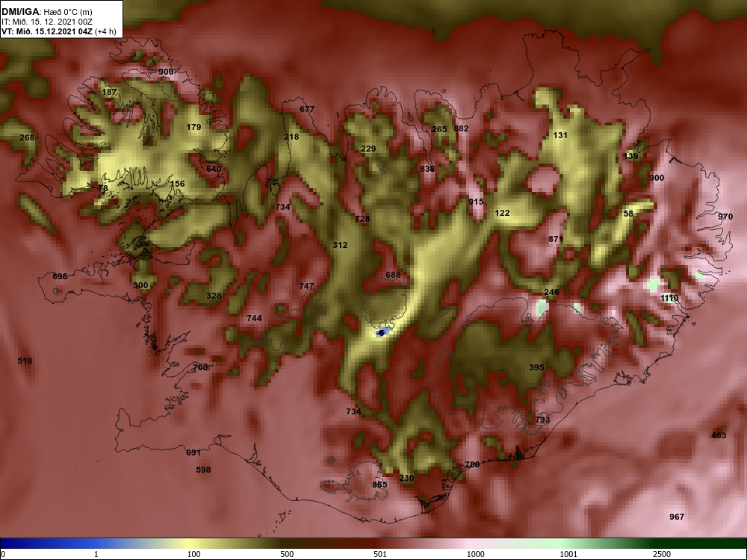Click the 677 map value
This screenshot has width=747, height=560.
307,109
